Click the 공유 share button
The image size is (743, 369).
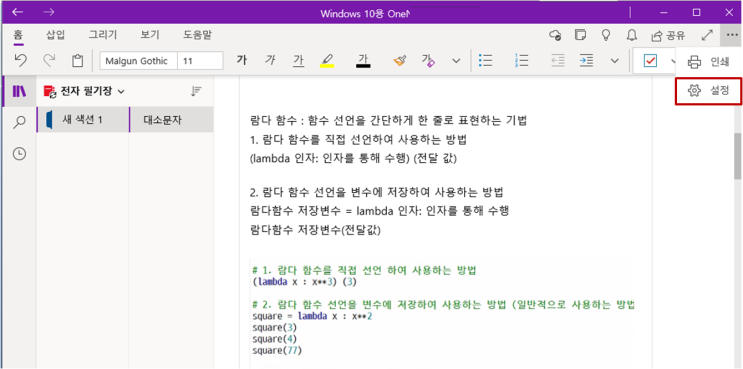[x=668, y=35]
